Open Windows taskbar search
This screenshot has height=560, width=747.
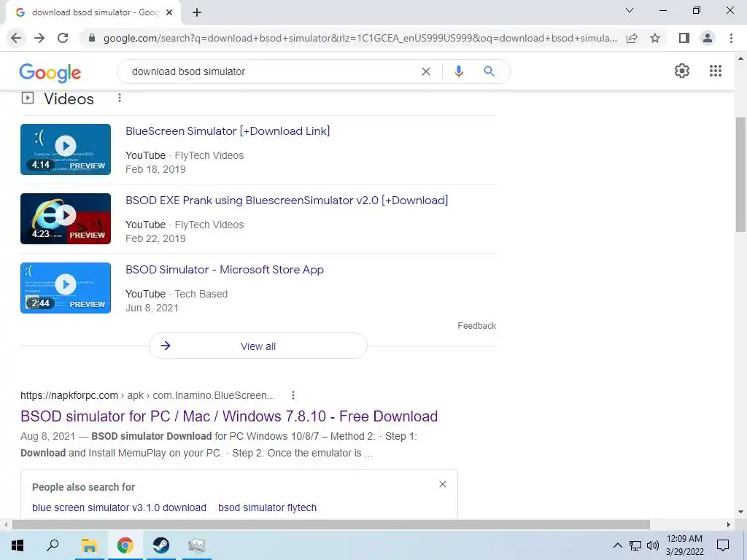53,545
